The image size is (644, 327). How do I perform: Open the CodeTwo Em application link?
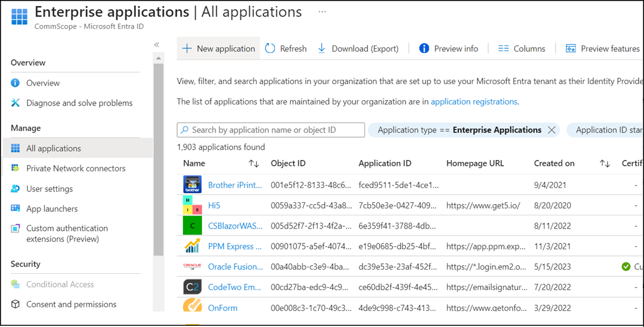pyautogui.click(x=234, y=287)
